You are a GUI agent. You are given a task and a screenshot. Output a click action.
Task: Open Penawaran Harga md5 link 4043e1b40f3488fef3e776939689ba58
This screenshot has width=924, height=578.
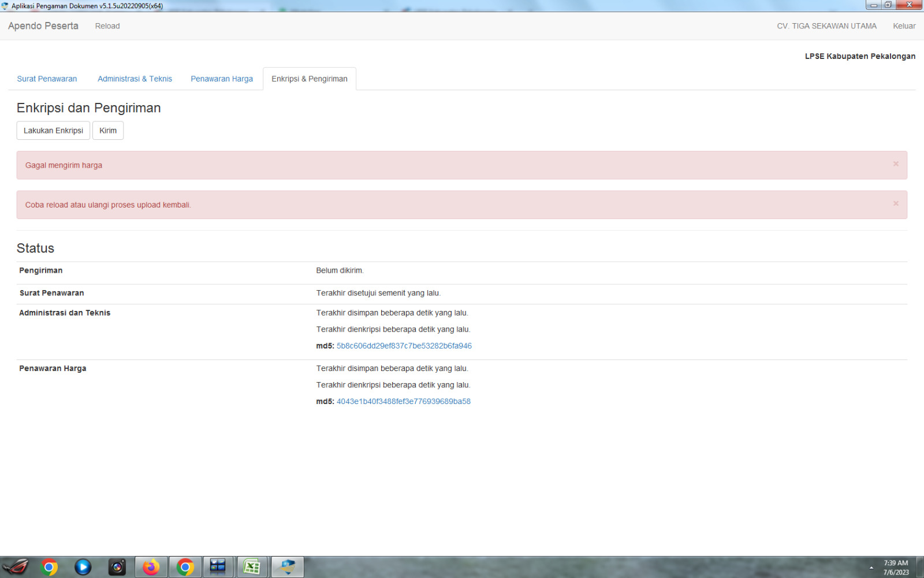click(404, 401)
